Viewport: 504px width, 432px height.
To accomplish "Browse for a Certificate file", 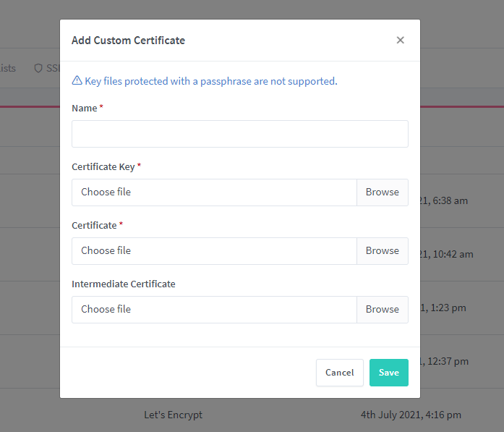I will pyautogui.click(x=383, y=251).
